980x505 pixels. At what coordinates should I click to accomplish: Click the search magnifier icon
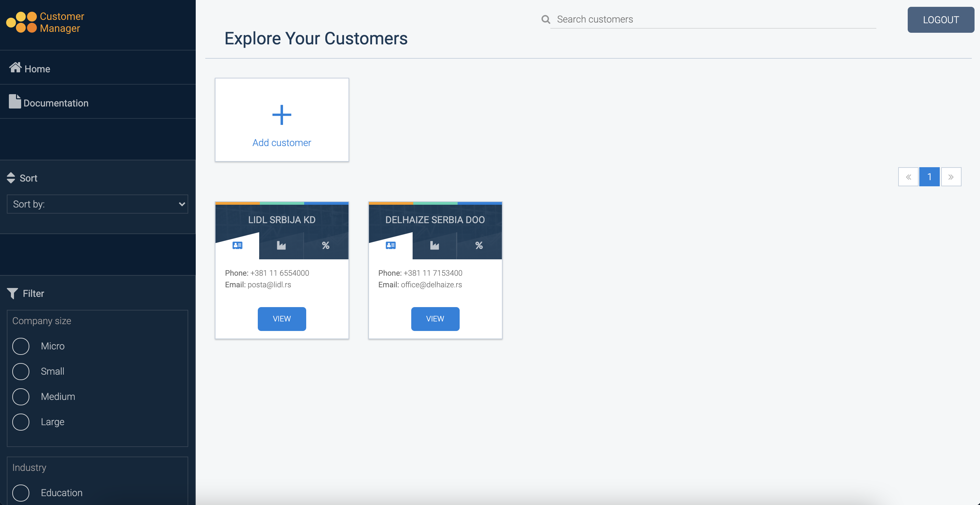(546, 19)
